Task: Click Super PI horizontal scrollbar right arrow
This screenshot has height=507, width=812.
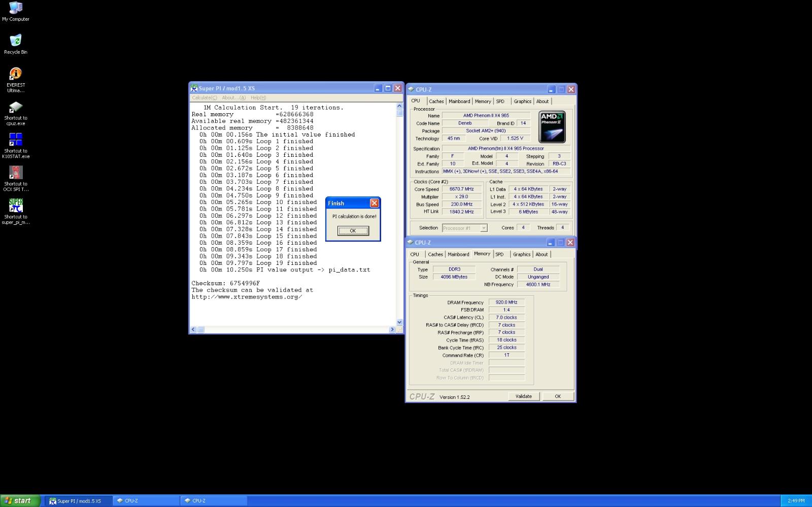Action: [392, 329]
